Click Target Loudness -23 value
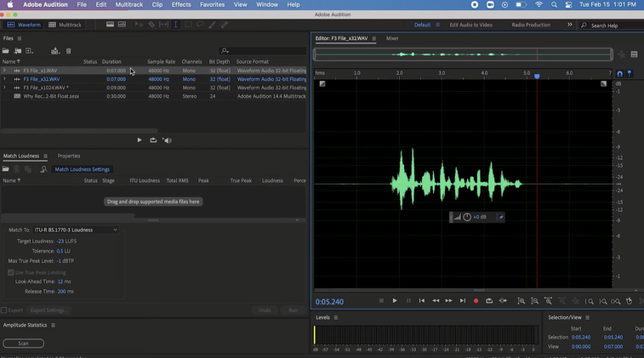 (x=60, y=241)
